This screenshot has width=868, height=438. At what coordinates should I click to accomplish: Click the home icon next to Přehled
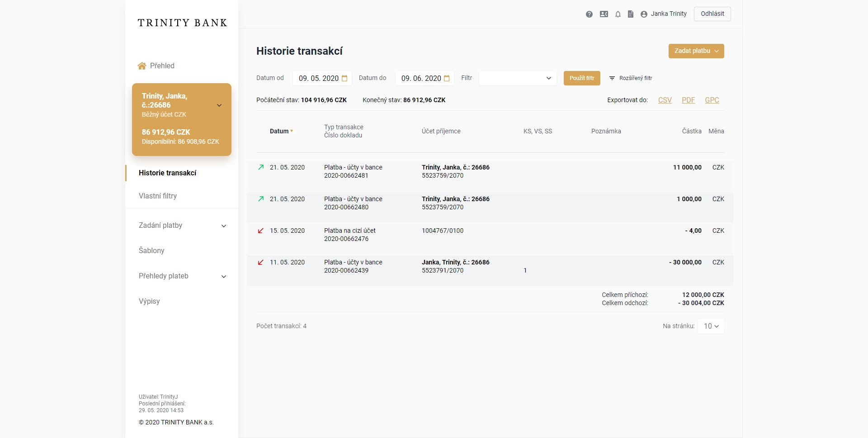142,66
